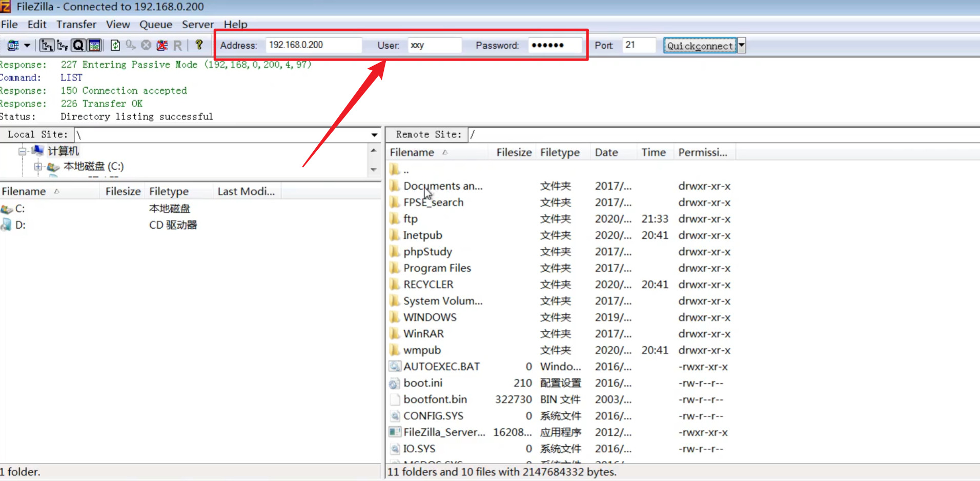Open the Site Manager icon
Screen dimensions: 980x481
tap(13, 46)
